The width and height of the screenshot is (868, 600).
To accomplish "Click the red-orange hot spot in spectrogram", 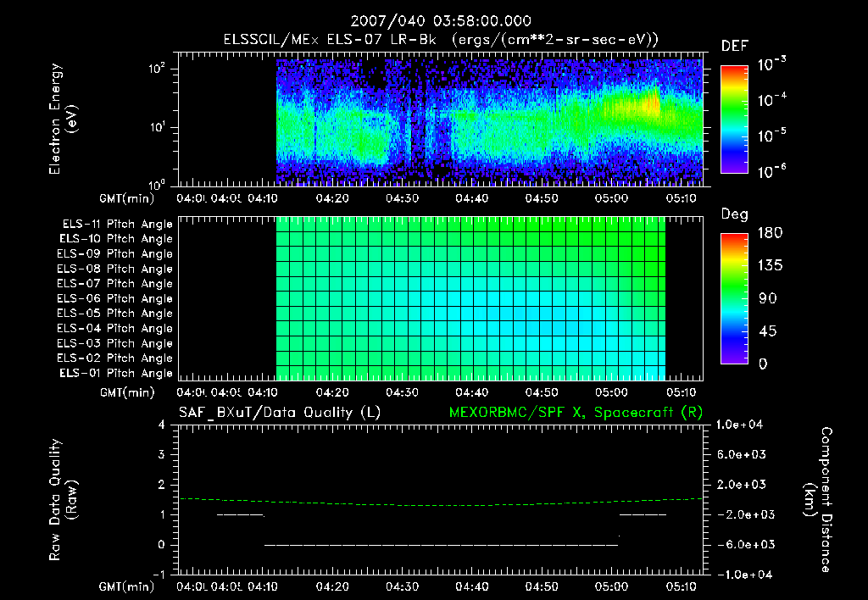I will point(654,103).
